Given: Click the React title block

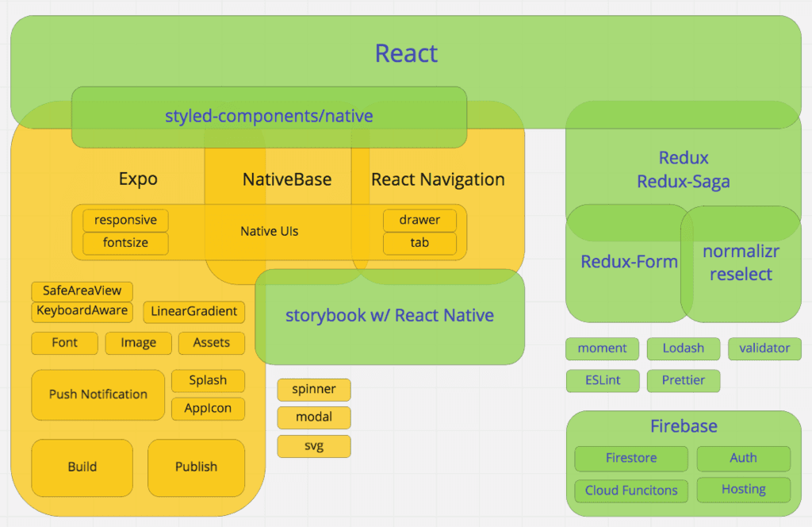Looking at the screenshot, I should (x=406, y=53).
